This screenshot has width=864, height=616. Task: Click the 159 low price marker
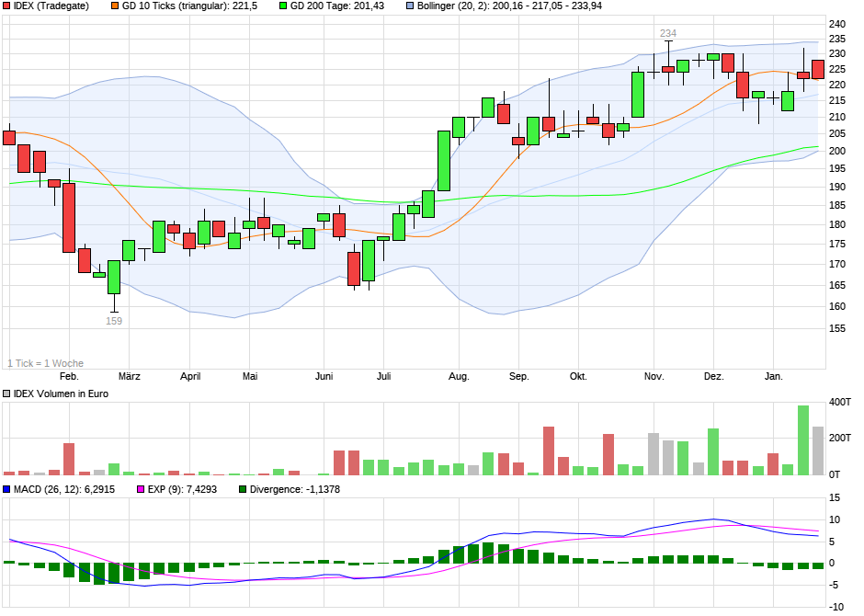(x=113, y=321)
